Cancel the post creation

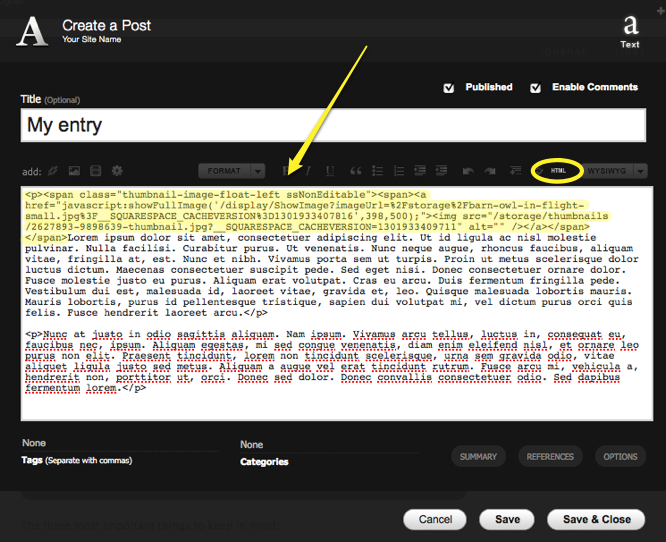click(435, 519)
